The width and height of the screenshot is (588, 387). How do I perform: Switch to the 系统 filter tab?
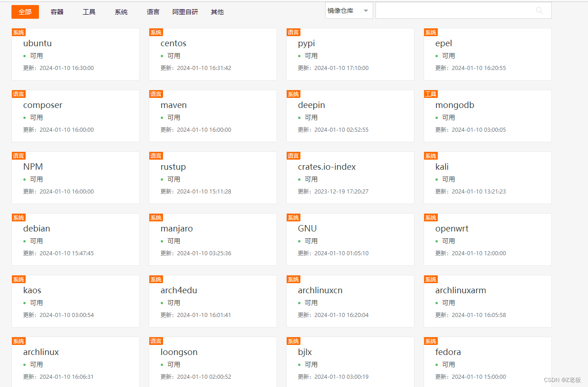pos(121,12)
